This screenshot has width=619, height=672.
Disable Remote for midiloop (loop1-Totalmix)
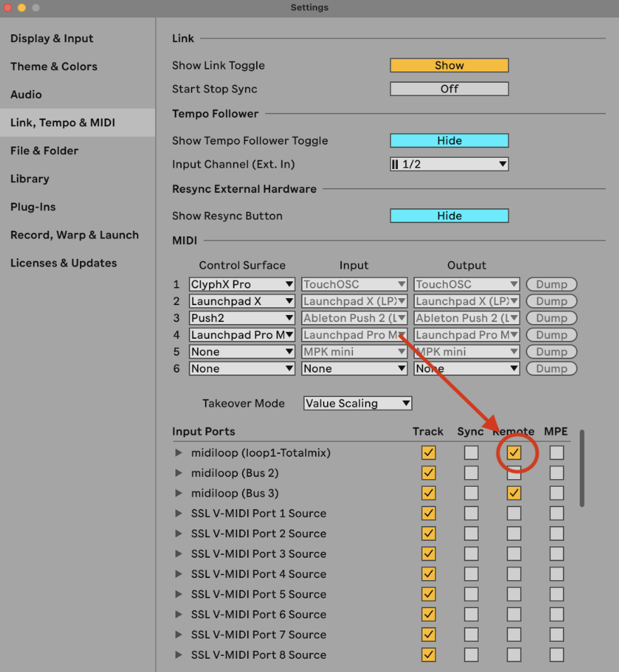514,453
